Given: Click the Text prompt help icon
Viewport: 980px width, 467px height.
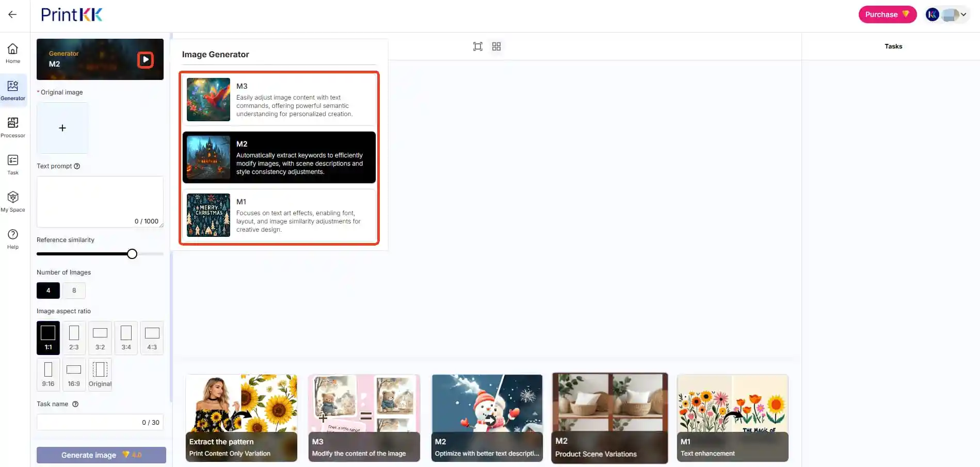Looking at the screenshot, I should [x=77, y=166].
